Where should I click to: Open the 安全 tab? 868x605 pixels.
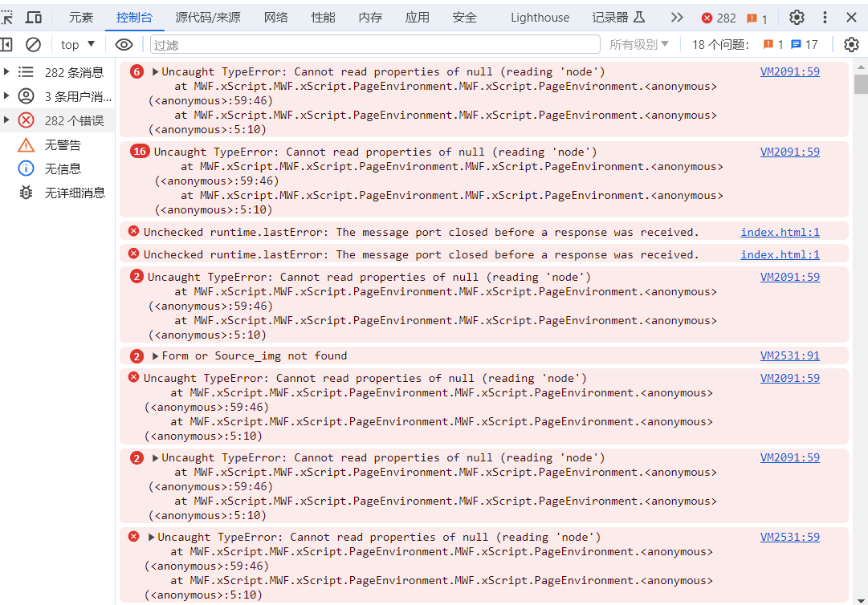[x=464, y=18]
